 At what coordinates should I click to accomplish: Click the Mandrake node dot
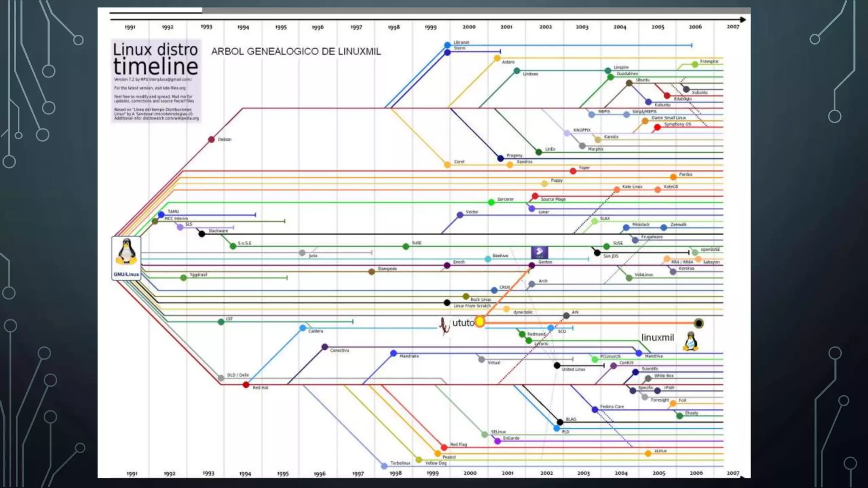point(393,353)
